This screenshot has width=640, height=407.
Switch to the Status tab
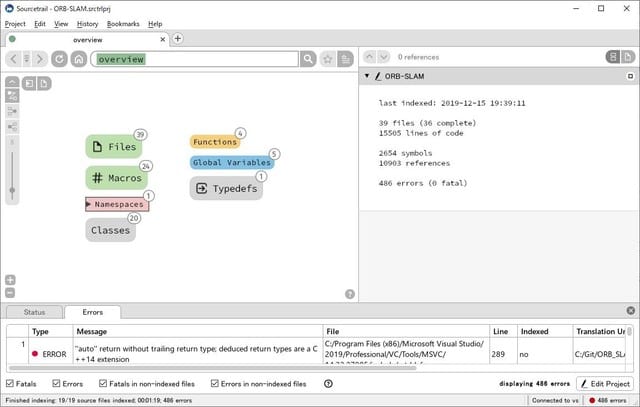[x=34, y=312]
